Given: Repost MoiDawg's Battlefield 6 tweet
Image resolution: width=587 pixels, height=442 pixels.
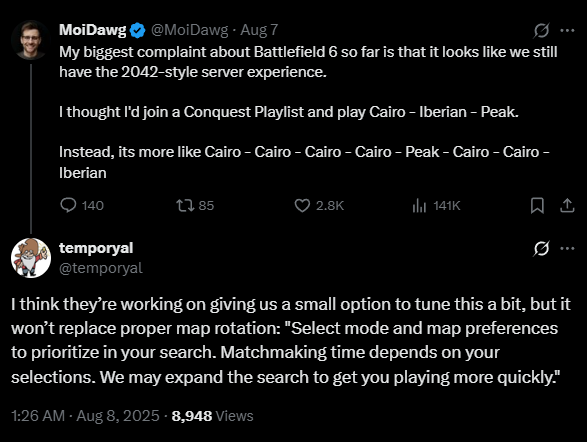Looking at the screenshot, I should pyautogui.click(x=195, y=205).
